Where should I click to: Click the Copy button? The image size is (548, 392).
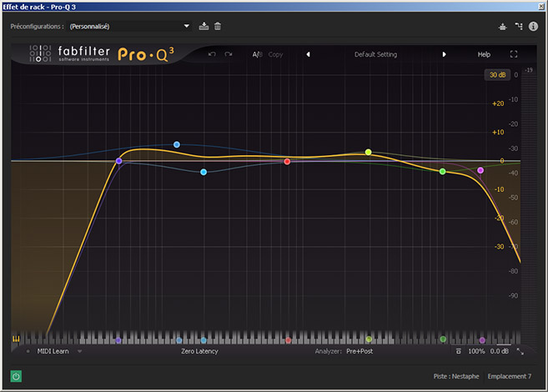[275, 54]
